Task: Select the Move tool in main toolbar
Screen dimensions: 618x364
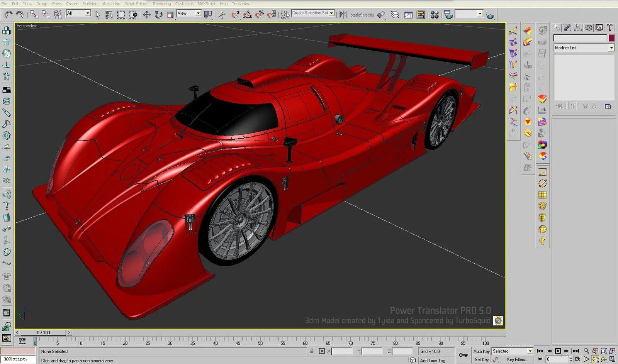Action: point(147,15)
